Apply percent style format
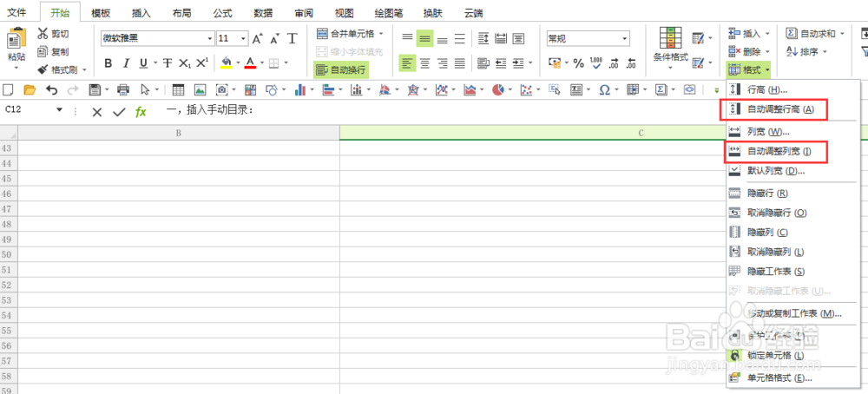This screenshot has height=394, width=868. pos(578,63)
